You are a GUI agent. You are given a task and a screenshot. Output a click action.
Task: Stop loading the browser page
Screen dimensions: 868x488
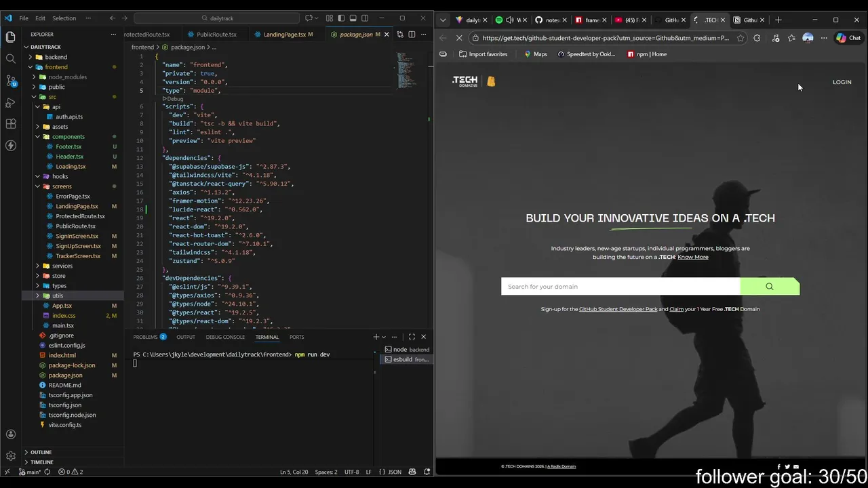point(459,38)
